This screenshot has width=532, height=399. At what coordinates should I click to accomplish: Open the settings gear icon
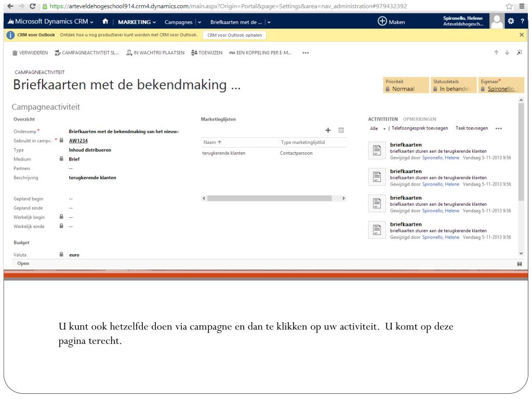(511, 22)
